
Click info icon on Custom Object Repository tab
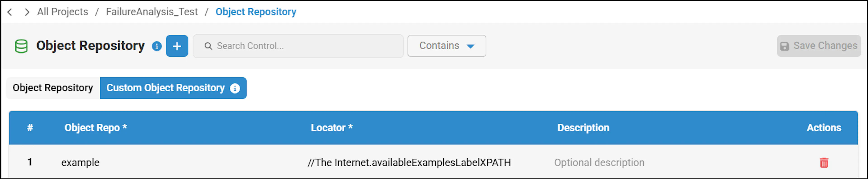pyautogui.click(x=235, y=88)
